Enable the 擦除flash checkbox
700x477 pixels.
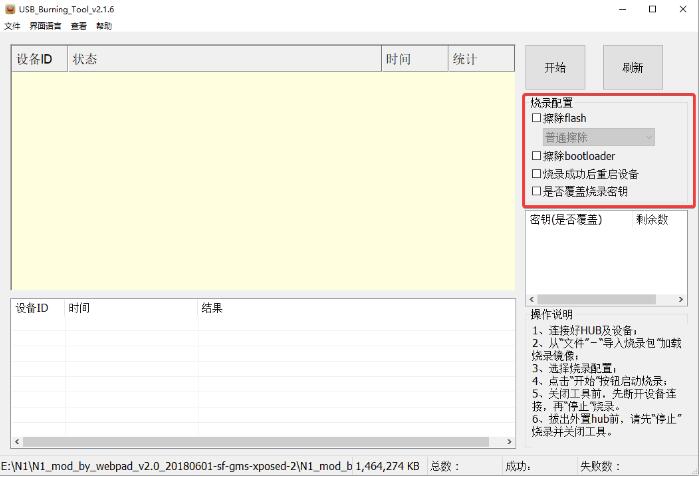(x=537, y=118)
